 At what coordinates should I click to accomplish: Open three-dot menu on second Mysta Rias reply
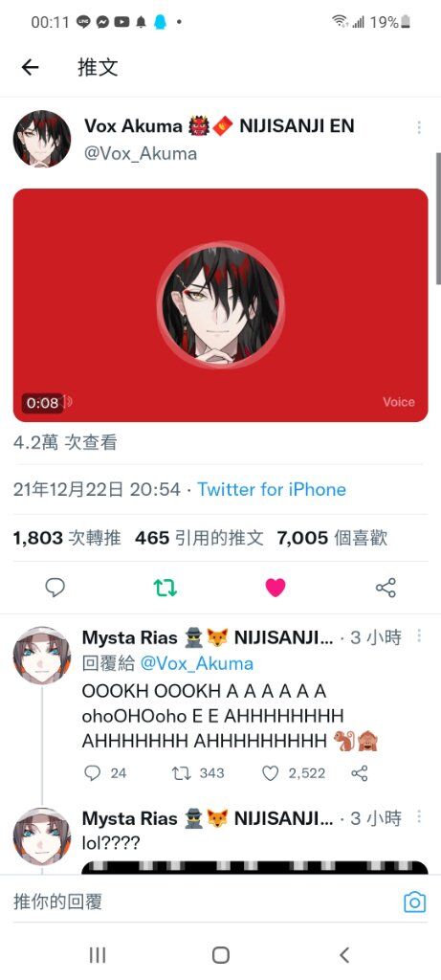coord(418,816)
